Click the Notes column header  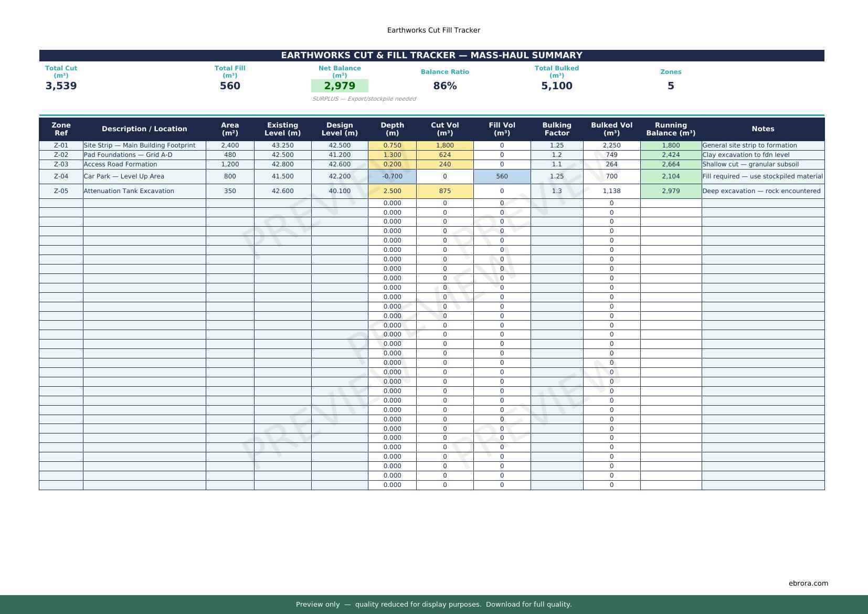click(x=763, y=129)
